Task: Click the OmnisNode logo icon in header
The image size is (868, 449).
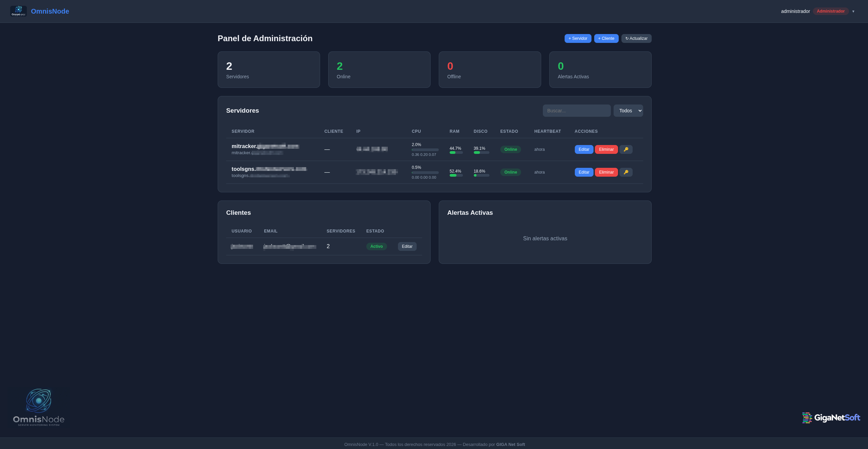Action: [x=18, y=11]
